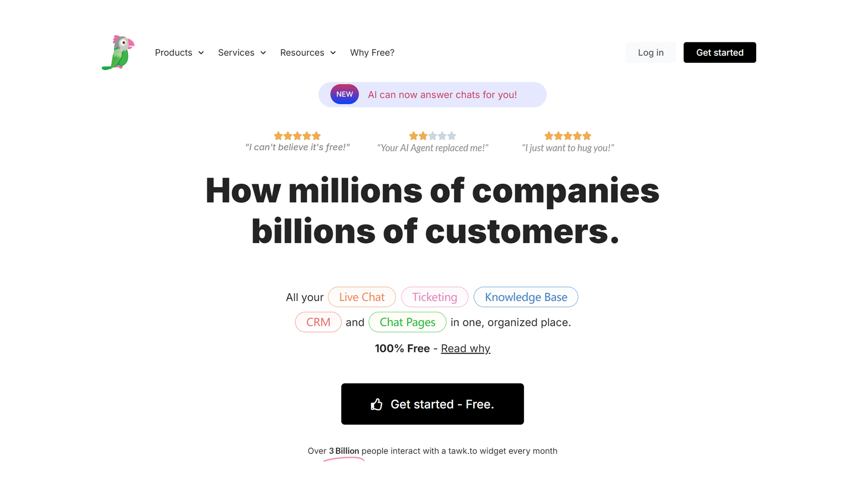This screenshot has width=868, height=488.
Task: Click the five stars above "I just want to hug you!"
Action: click(x=567, y=136)
